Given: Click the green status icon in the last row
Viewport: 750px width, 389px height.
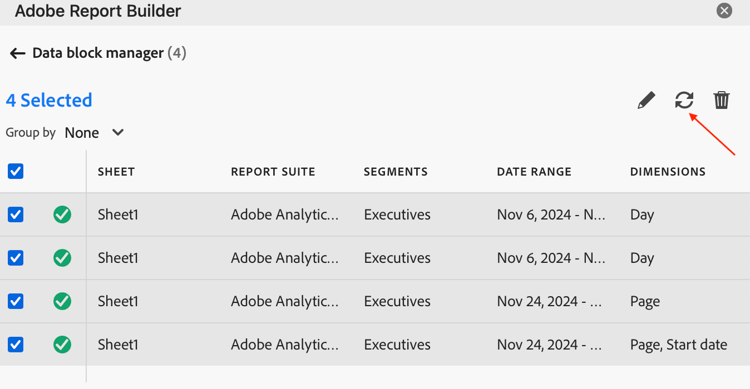Looking at the screenshot, I should [x=62, y=345].
